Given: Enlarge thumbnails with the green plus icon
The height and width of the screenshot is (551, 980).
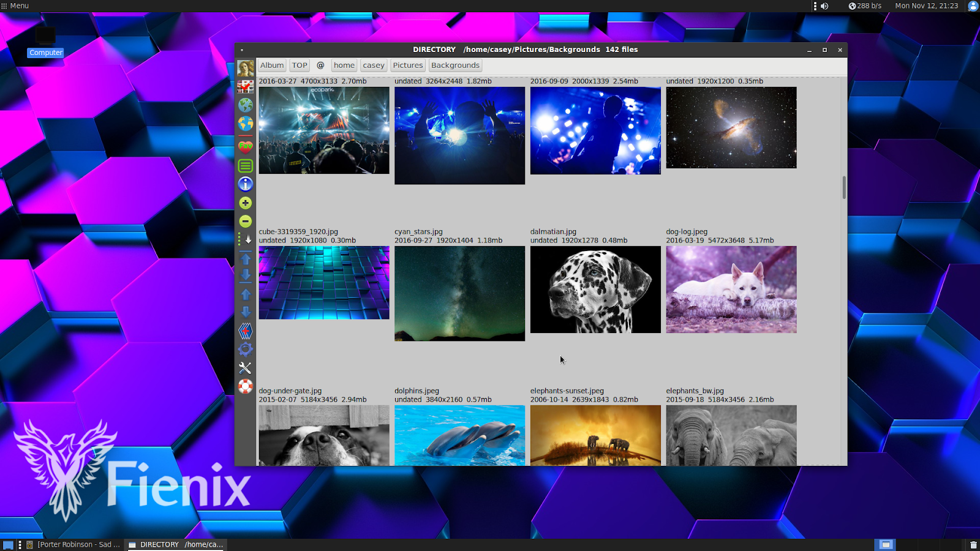Looking at the screenshot, I should (245, 202).
